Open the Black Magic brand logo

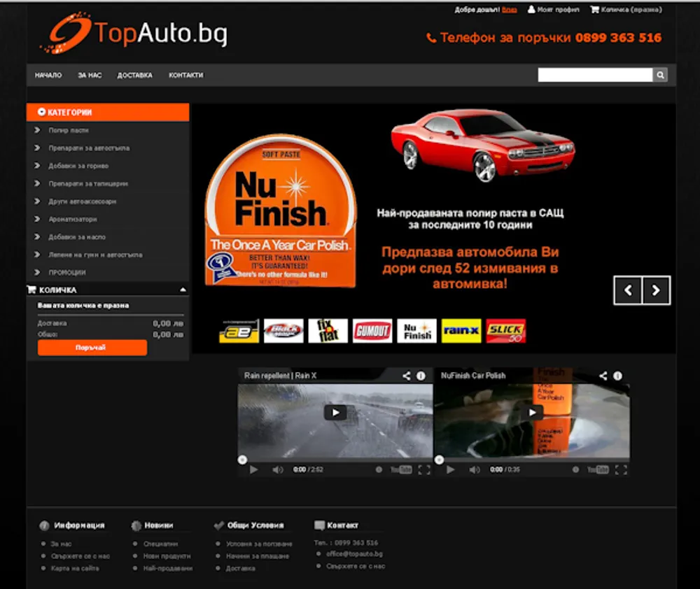click(283, 331)
